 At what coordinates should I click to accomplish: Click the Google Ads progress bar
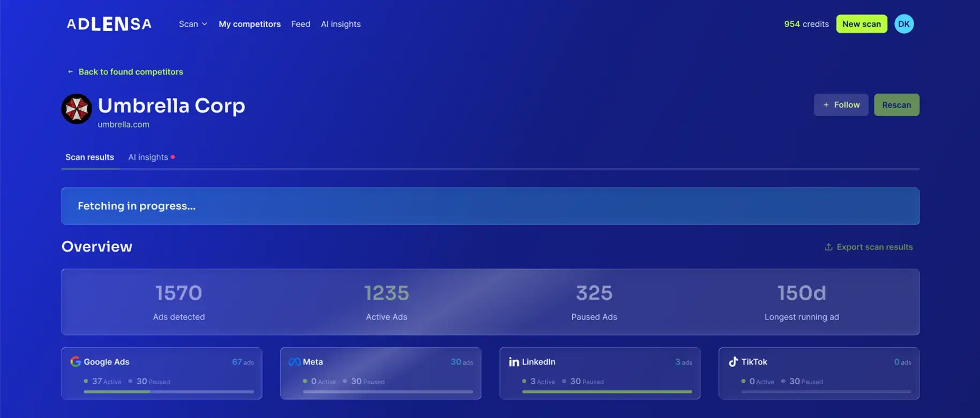click(x=169, y=392)
